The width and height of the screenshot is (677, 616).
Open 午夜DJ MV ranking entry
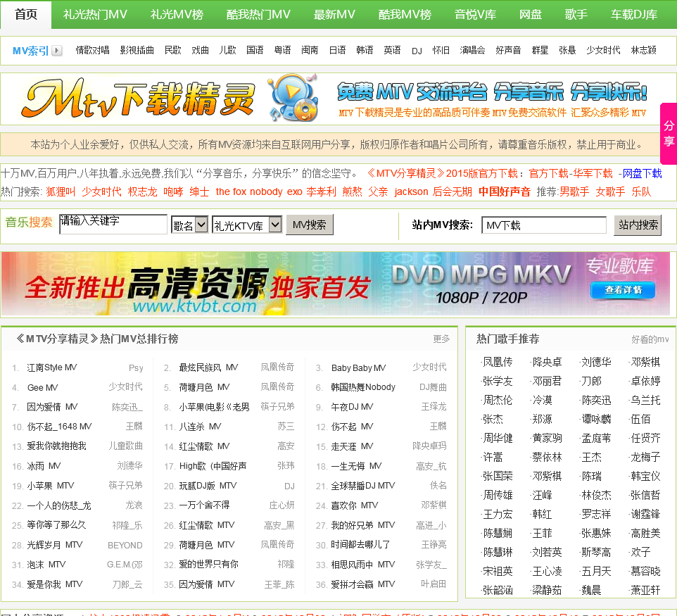(352, 407)
